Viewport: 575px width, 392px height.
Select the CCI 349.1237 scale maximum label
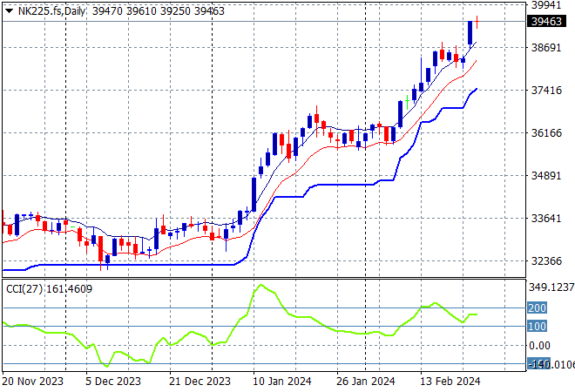551,287
